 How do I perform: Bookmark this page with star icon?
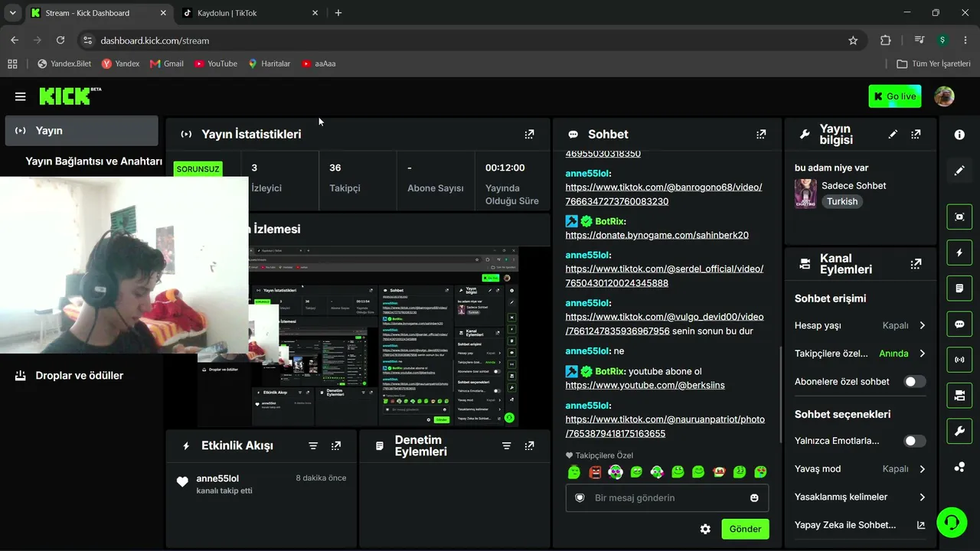[853, 41]
